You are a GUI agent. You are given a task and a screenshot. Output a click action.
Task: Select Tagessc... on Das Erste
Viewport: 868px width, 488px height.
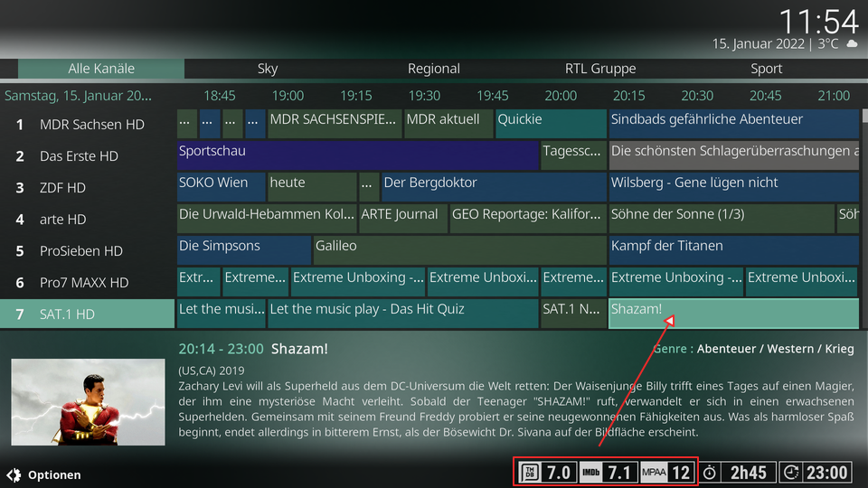(573, 155)
